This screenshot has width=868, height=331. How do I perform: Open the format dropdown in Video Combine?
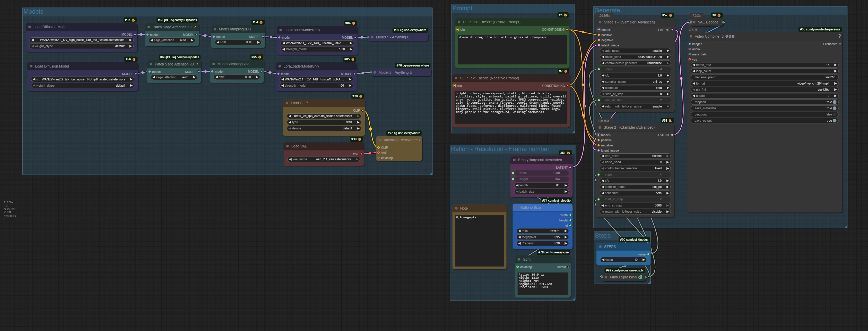point(764,83)
